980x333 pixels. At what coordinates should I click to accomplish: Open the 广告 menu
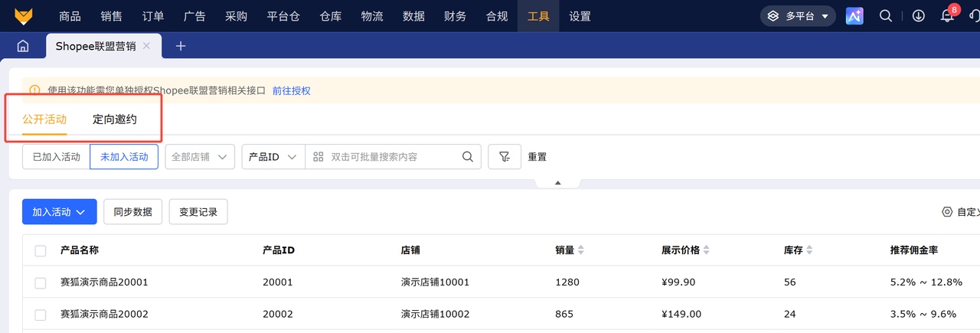click(194, 16)
